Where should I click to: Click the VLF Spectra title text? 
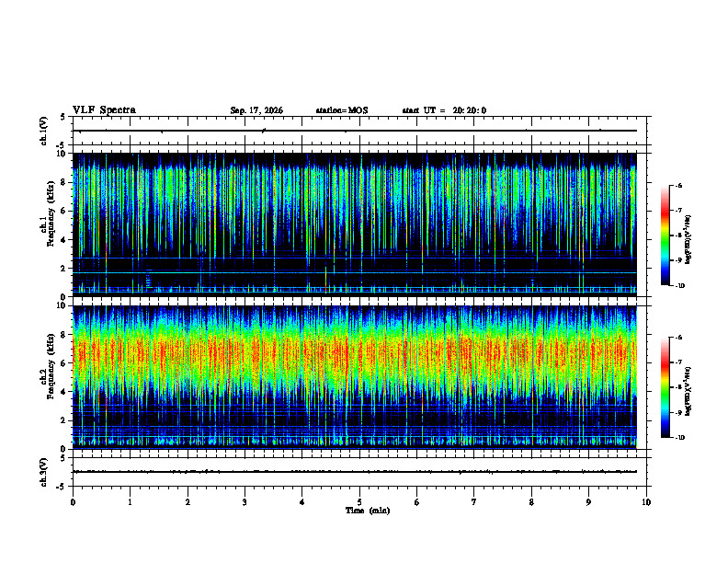tap(104, 110)
